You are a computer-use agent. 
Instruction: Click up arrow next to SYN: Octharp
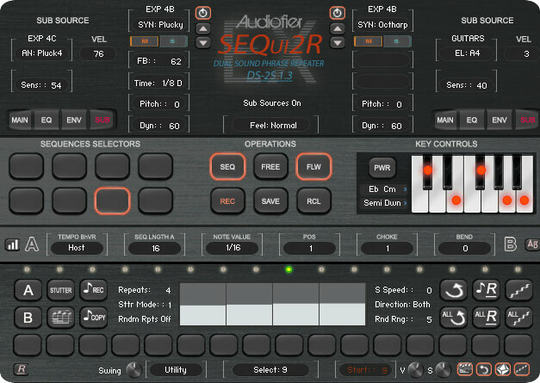(337, 29)
